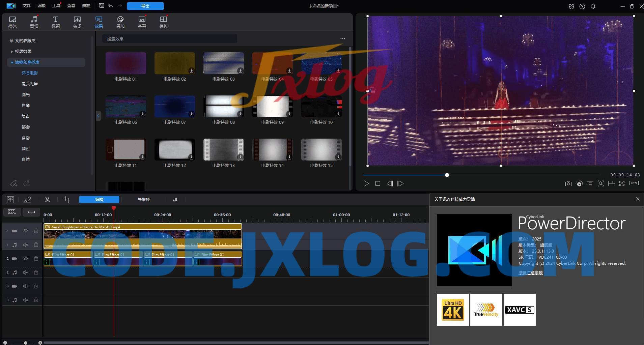Mute audio track 1 speaker icon
Viewport: 644px width, 345px height.
pos(25,245)
